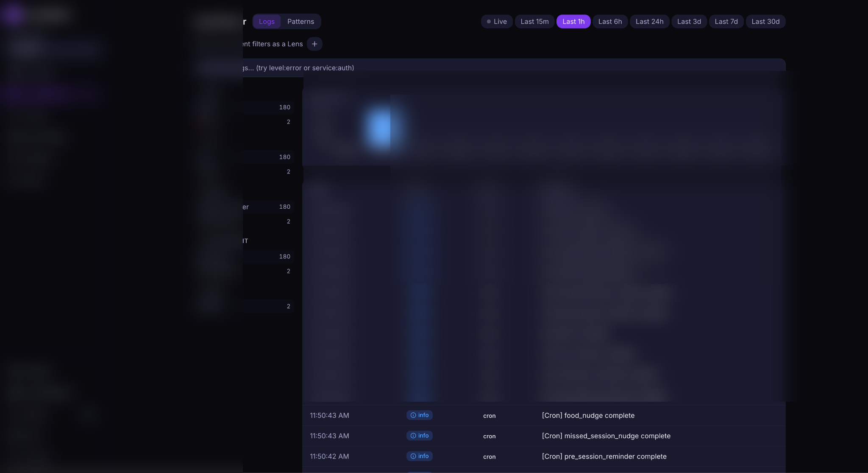Open the Last 6h time range option
This screenshot has height=473, width=868.
click(609, 21)
